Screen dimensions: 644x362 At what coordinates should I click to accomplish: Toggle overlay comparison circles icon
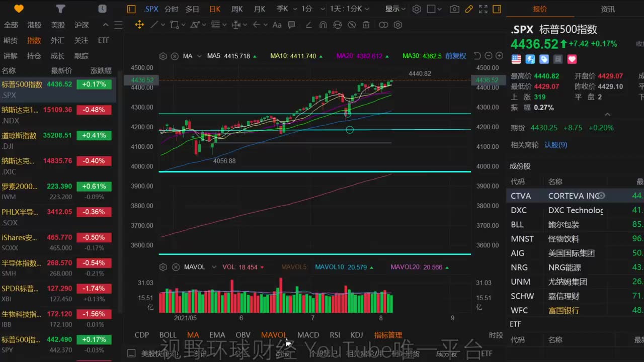coord(383,25)
